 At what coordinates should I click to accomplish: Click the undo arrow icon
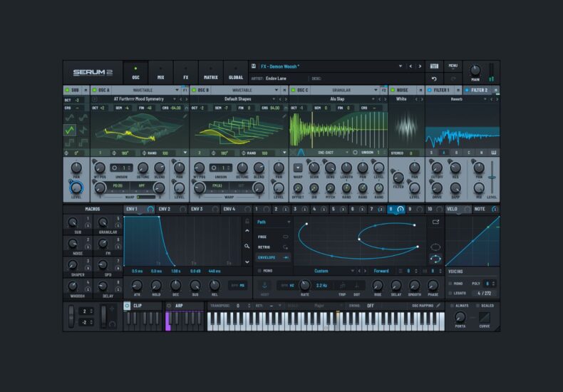coord(435,78)
